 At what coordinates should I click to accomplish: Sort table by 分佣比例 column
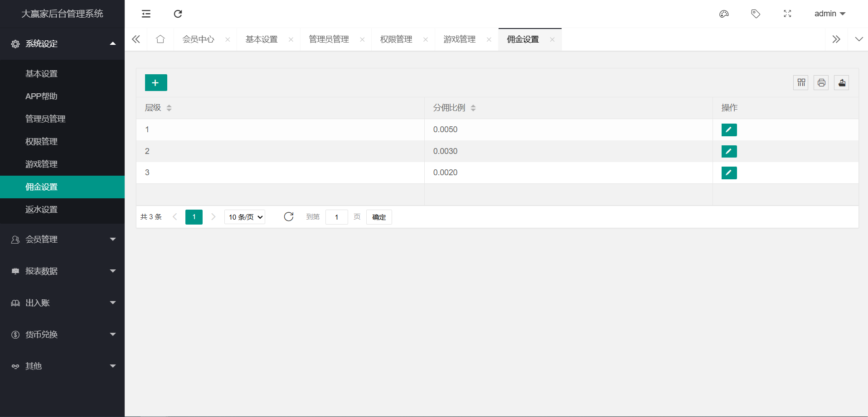click(x=473, y=108)
